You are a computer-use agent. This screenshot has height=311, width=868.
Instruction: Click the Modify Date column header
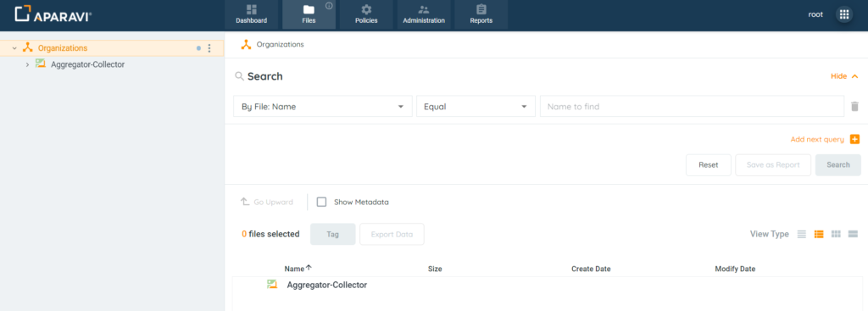(735, 269)
